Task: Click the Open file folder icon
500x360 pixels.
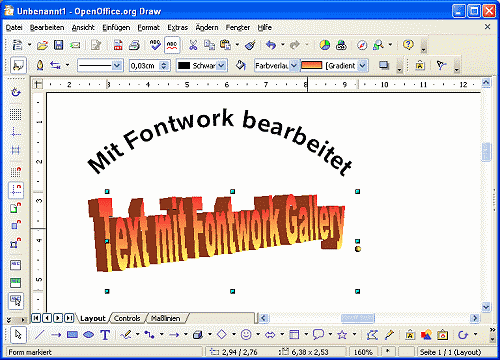Action: click(42, 45)
